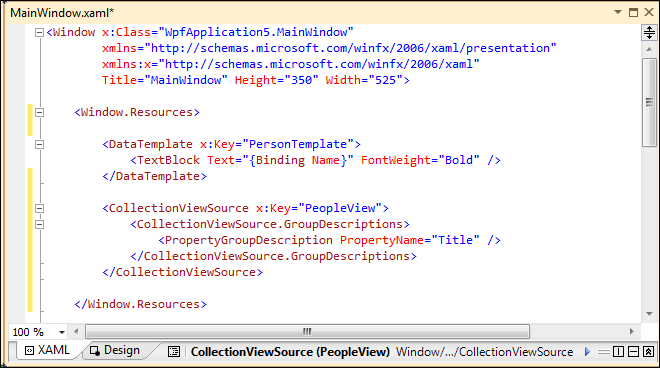Click the blue breadcrumb arrow icon
660x368 pixels.
coord(587,352)
